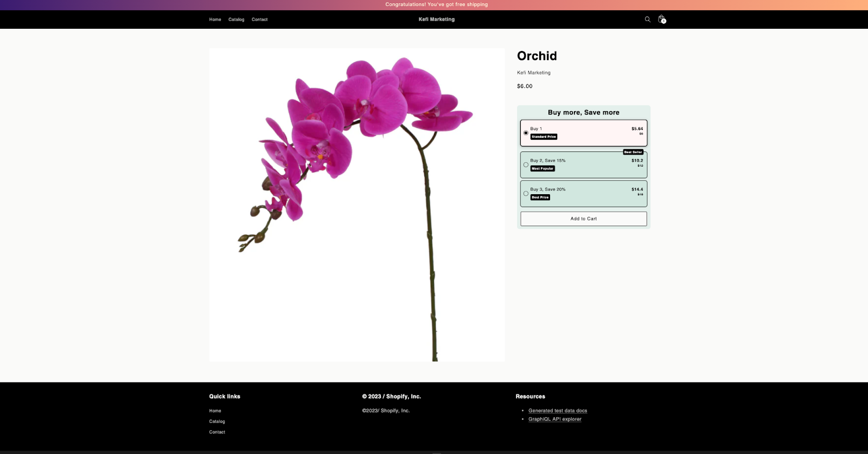This screenshot has width=868, height=454.
Task: Click the Best Seller badge
Action: (x=633, y=152)
